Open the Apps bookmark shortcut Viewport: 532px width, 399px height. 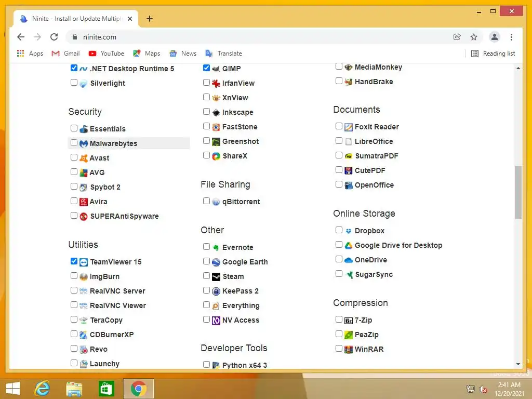[30, 54]
